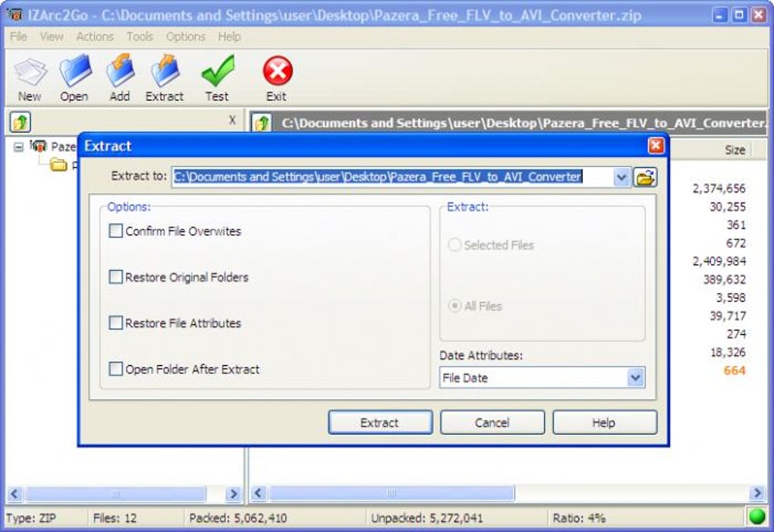
Task: Enable Confirm File Overwrites checkbox
Action: click(x=115, y=231)
